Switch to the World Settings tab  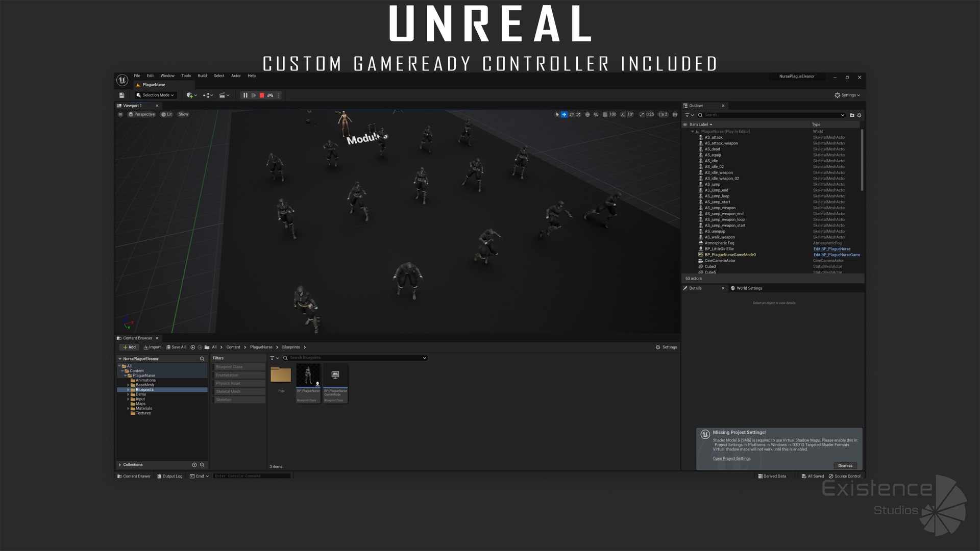(747, 288)
